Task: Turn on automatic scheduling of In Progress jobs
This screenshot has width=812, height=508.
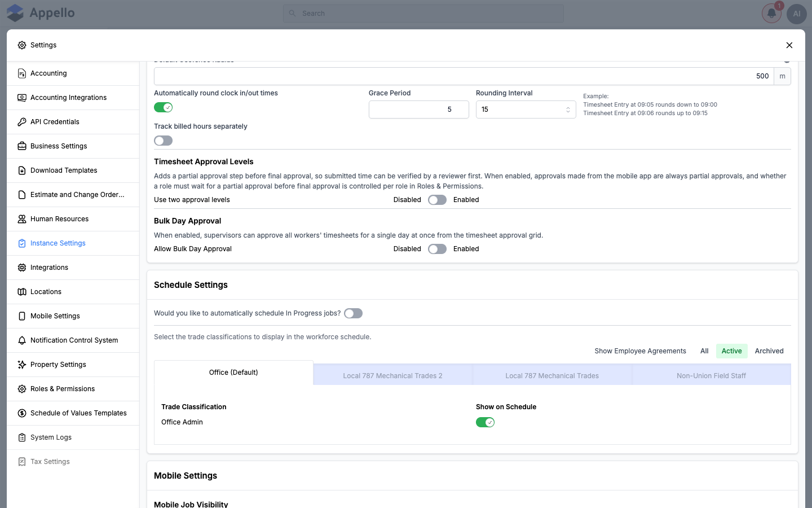Action: click(x=354, y=313)
